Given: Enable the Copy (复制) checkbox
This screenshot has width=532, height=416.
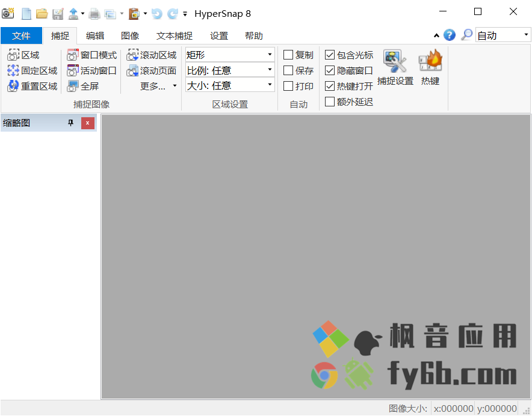Looking at the screenshot, I should [288, 55].
